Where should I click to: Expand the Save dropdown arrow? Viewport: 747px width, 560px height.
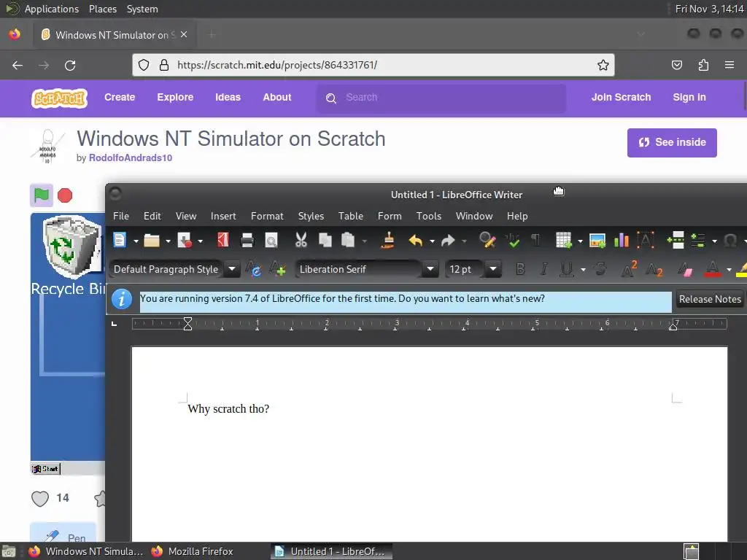[x=200, y=241]
